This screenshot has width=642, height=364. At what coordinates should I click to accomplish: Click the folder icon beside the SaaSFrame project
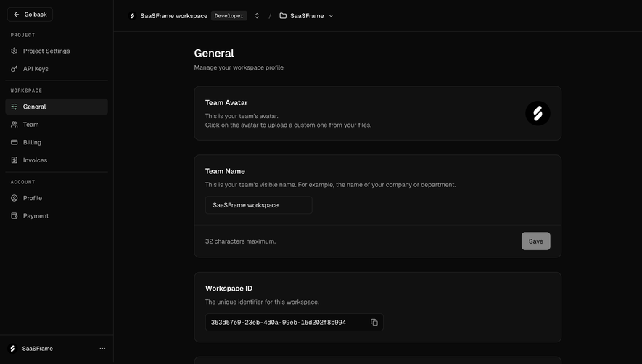pyautogui.click(x=283, y=15)
